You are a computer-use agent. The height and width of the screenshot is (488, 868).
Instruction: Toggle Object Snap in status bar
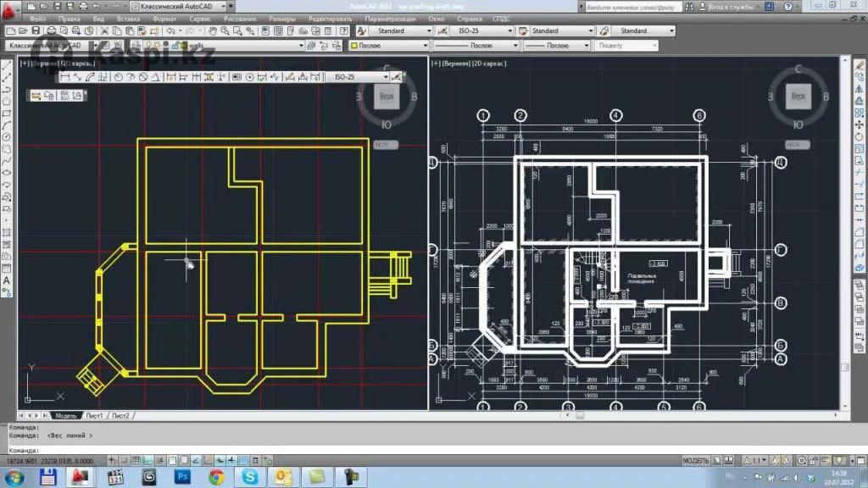point(172,460)
